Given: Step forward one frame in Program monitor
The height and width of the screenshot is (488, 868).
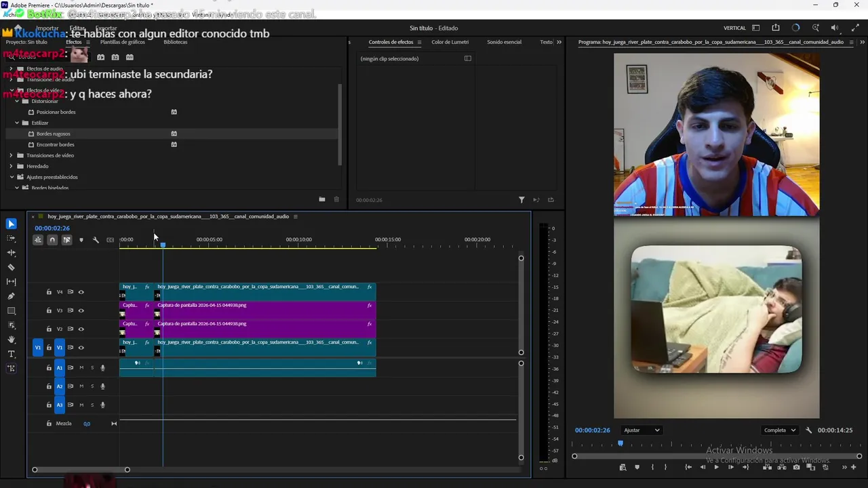Looking at the screenshot, I should coord(730,467).
